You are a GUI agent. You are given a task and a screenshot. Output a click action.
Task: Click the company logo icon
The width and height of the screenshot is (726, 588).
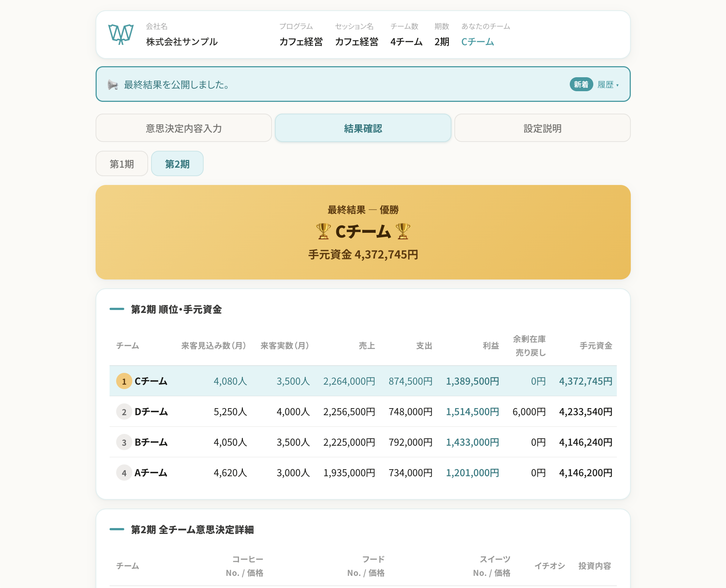pyautogui.click(x=121, y=34)
